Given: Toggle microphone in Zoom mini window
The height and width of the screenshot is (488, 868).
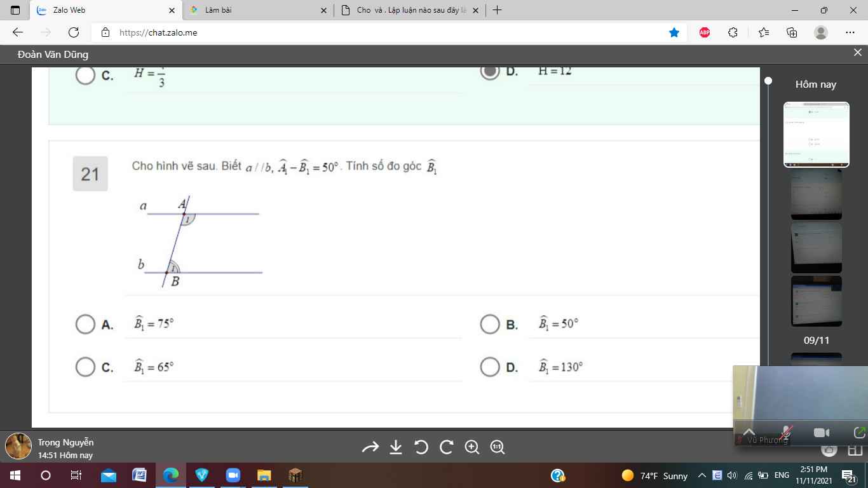Looking at the screenshot, I should pos(787,432).
